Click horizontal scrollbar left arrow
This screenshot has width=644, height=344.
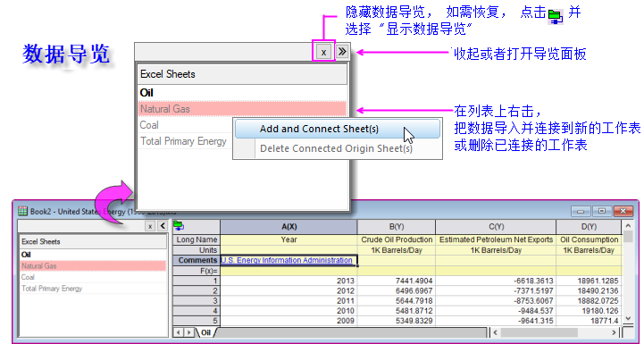click(x=496, y=332)
